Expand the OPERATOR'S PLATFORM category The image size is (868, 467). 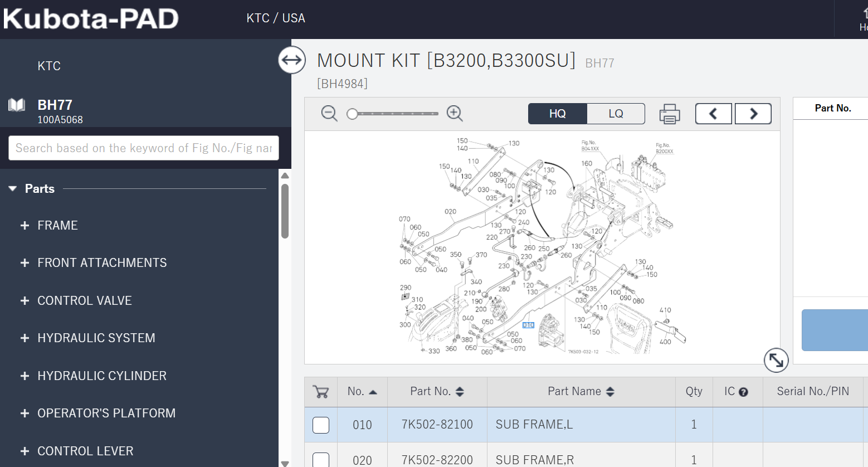pos(25,414)
